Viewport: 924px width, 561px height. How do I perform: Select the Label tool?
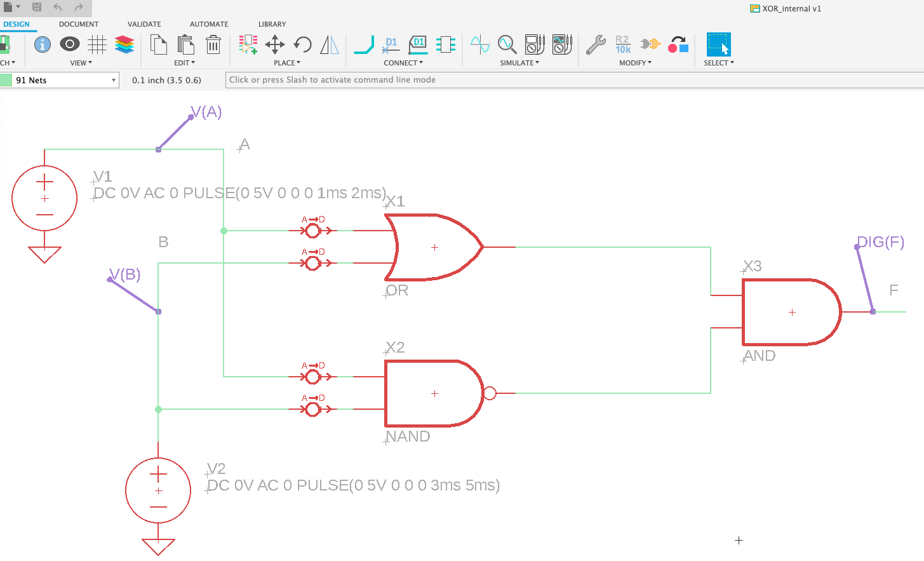click(418, 44)
